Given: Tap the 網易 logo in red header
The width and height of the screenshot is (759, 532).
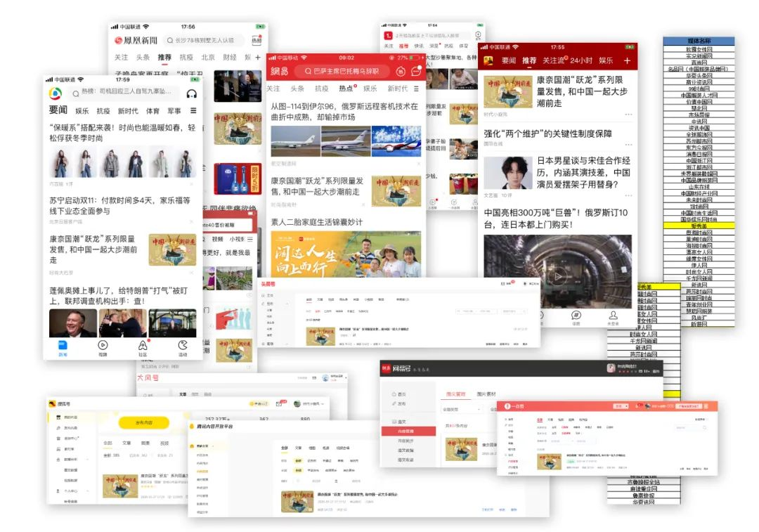Looking at the screenshot, I should click(279, 71).
